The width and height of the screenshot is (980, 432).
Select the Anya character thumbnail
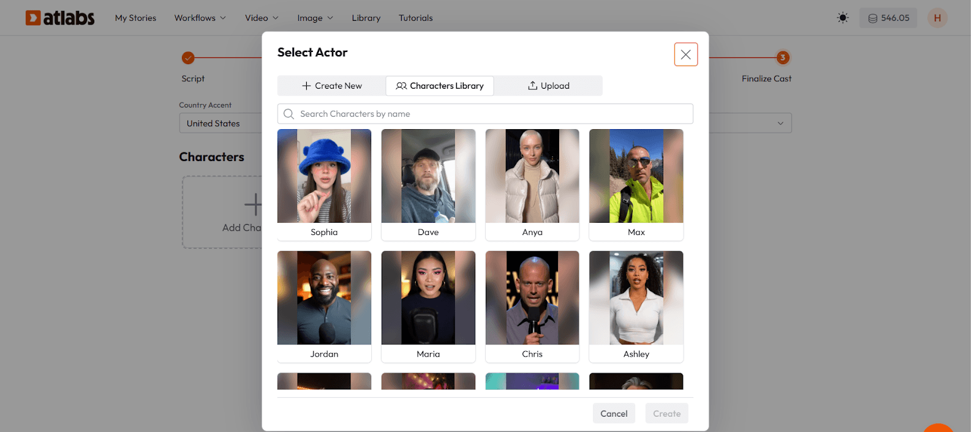pyautogui.click(x=532, y=176)
